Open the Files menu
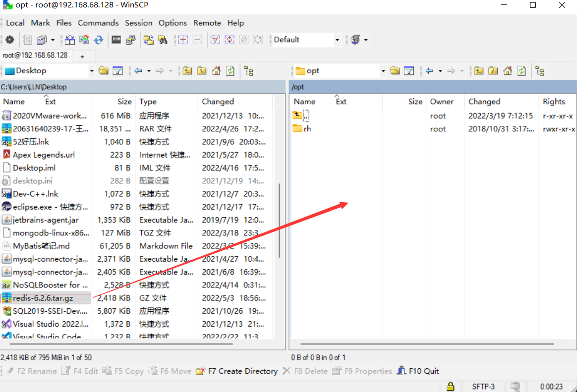The width and height of the screenshot is (577, 392). click(63, 23)
